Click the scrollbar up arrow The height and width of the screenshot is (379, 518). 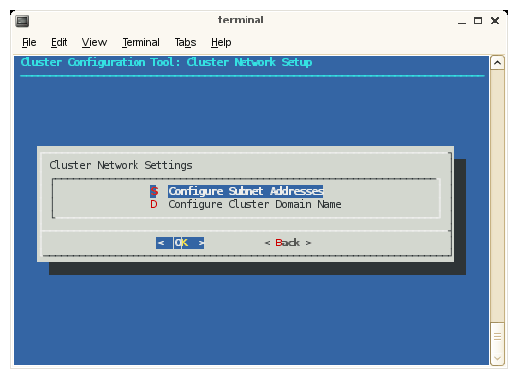tap(497, 63)
